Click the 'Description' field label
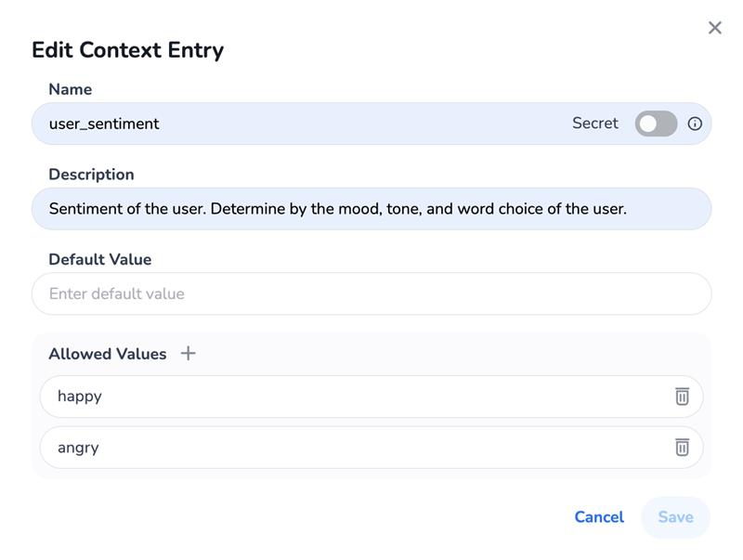This screenshot has width=743, height=560. [91, 175]
